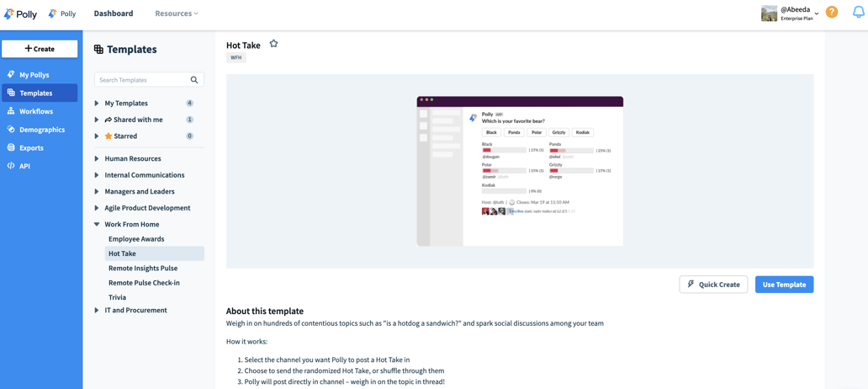Open Demographics in the sidebar

click(41, 130)
